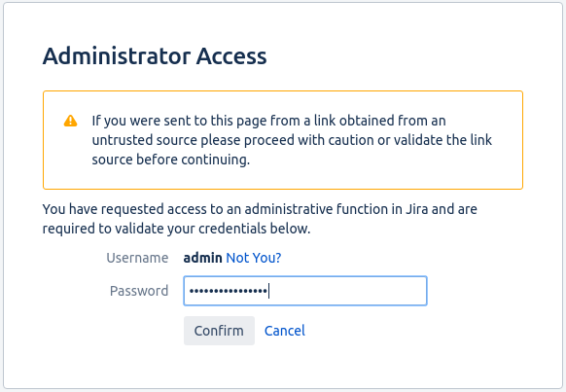Cancel the administrator access request

tap(284, 331)
